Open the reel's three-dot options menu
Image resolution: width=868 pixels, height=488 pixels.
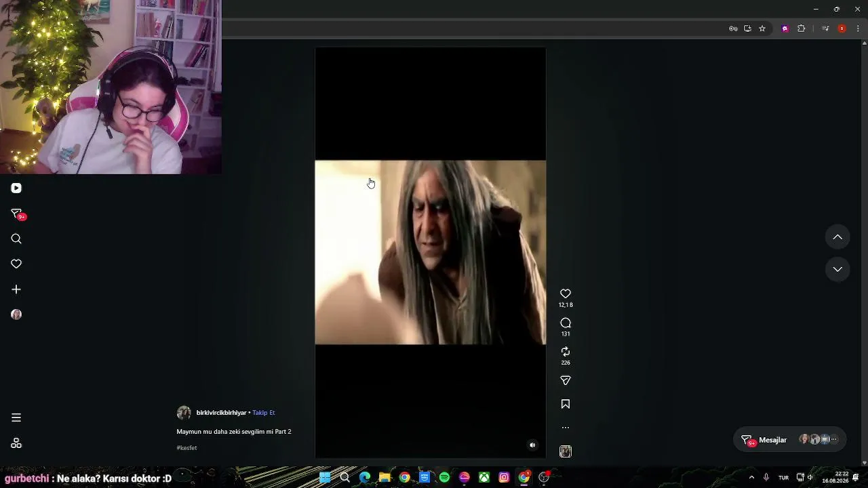pos(566,428)
